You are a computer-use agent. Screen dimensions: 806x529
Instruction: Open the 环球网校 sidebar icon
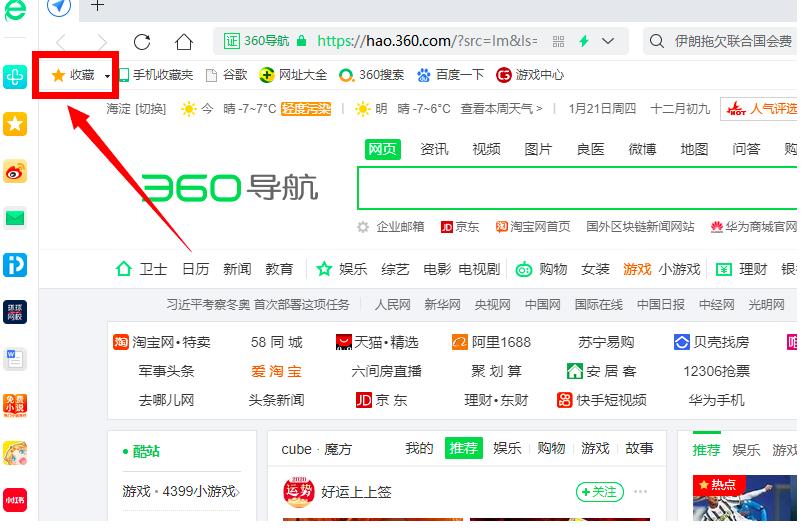click(15, 312)
